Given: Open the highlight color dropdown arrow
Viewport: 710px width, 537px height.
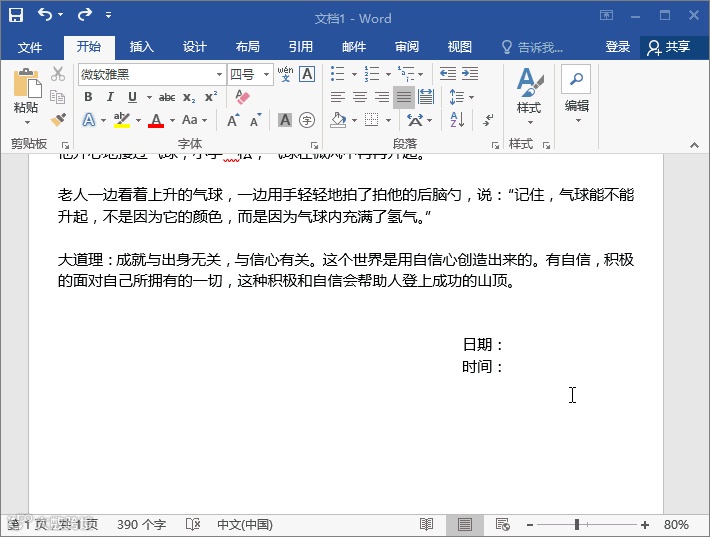Looking at the screenshot, I should pyautogui.click(x=138, y=120).
